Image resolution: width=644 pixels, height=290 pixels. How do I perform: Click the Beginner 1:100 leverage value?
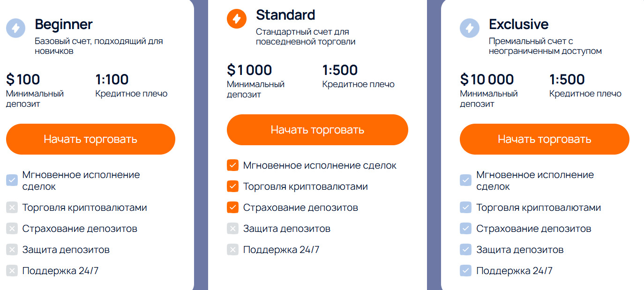[112, 79]
